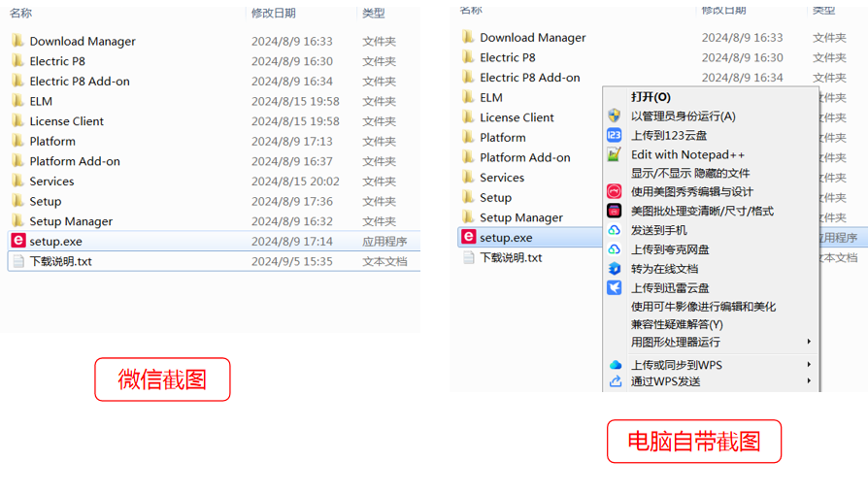The height and width of the screenshot is (494, 868).
Task: Click the red setup.exe icon in left list
Action: (x=18, y=241)
